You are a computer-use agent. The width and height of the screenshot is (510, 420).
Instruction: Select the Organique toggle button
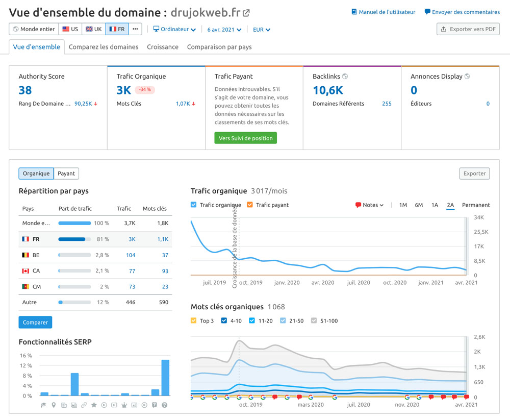point(36,174)
